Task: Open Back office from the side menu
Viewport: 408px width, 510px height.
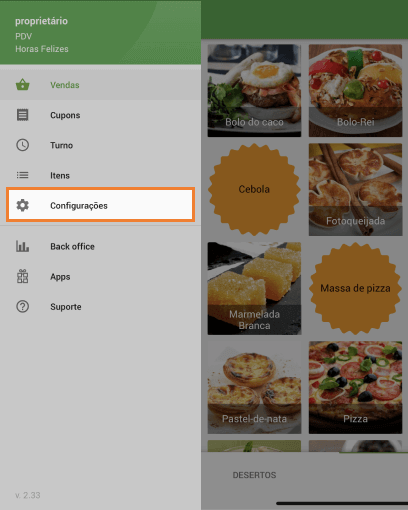Action: [x=100, y=246]
